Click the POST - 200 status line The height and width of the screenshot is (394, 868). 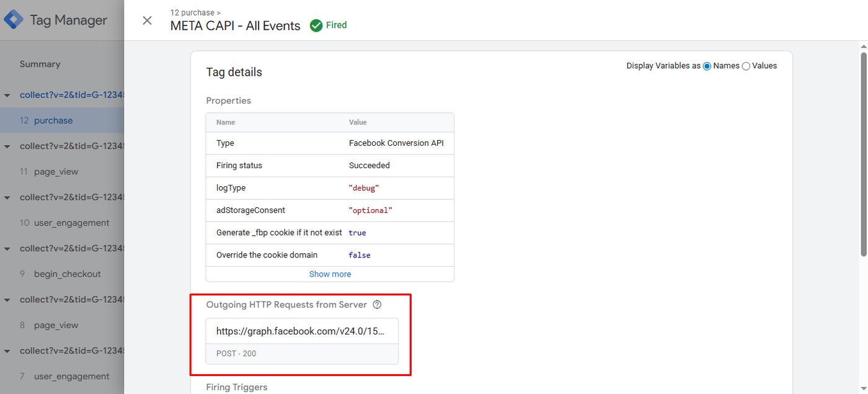point(236,354)
